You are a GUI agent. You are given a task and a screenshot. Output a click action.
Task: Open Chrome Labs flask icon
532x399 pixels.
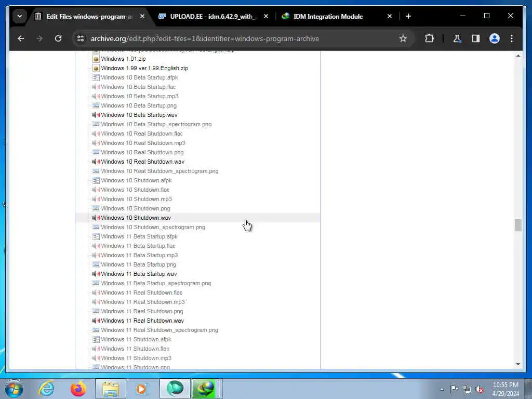[x=457, y=38]
